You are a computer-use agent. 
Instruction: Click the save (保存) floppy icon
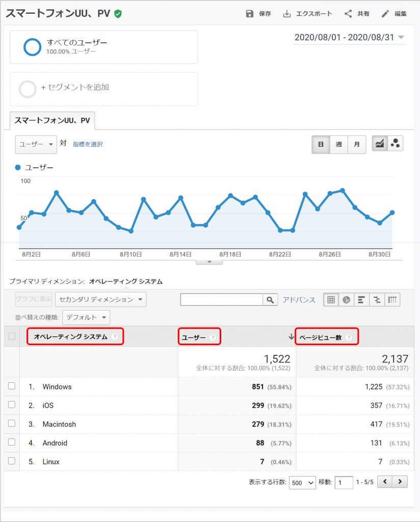click(249, 14)
